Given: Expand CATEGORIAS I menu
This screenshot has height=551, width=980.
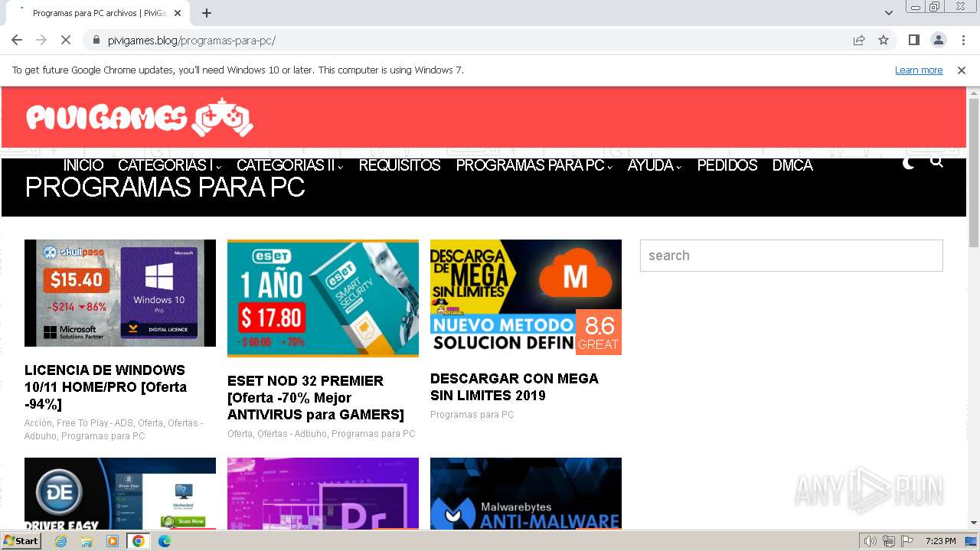Looking at the screenshot, I should point(169,165).
